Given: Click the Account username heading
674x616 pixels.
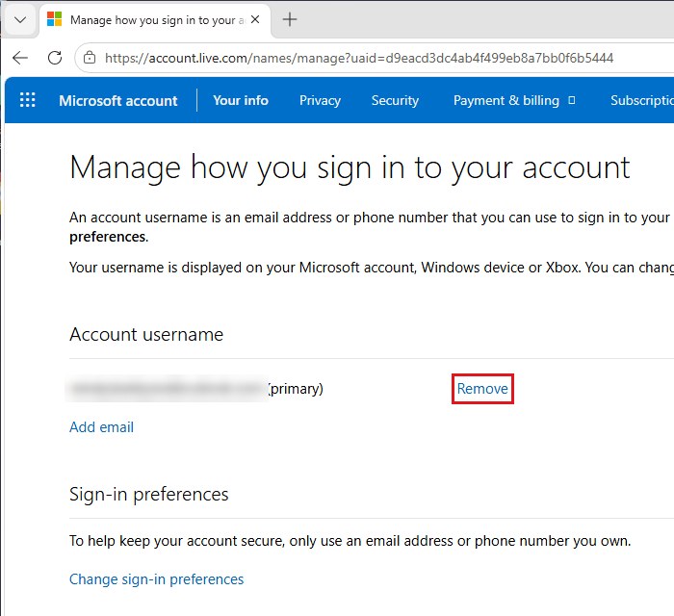Looking at the screenshot, I should tap(146, 334).
